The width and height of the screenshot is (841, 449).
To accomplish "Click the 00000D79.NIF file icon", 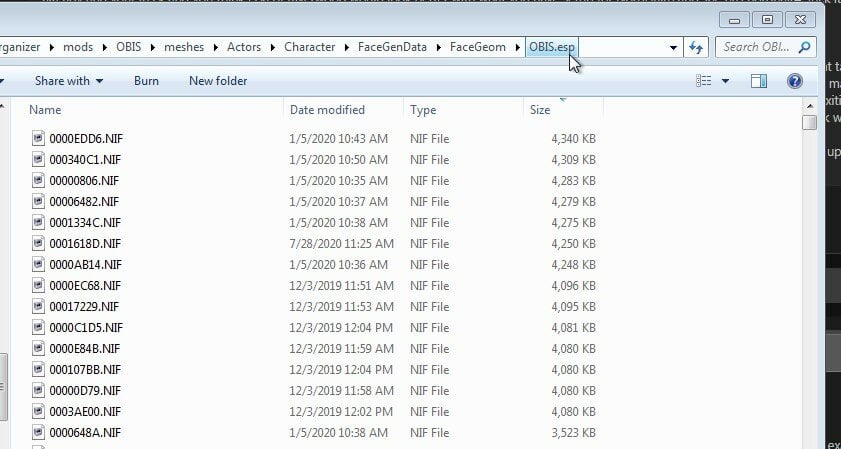I will 38,390.
